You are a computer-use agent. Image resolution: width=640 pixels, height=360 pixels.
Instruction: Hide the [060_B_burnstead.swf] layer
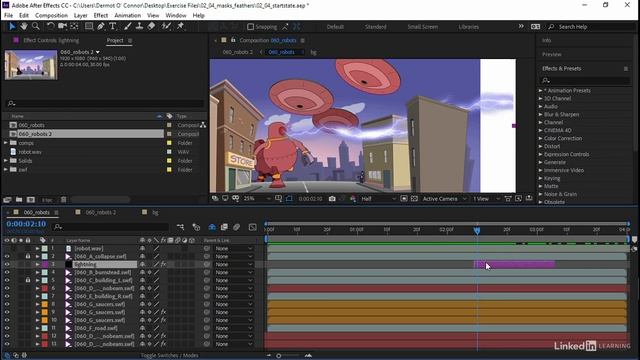[7, 272]
